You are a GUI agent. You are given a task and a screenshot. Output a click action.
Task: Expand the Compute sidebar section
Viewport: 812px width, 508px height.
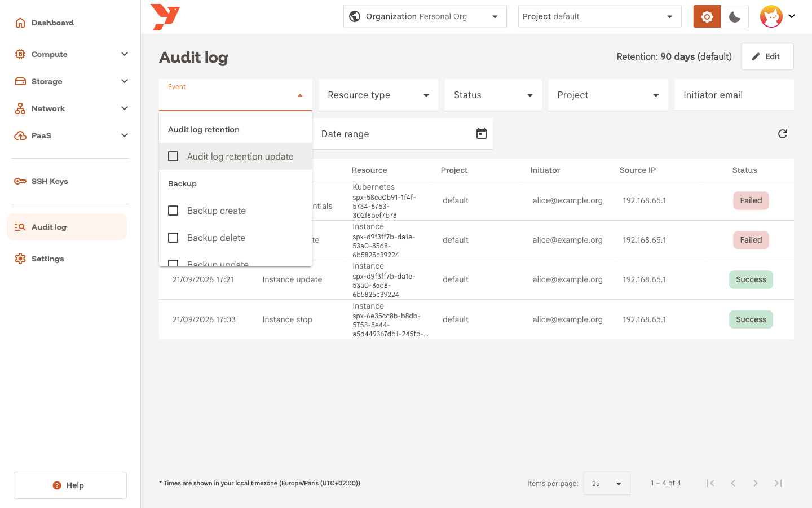[x=70, y=54]
